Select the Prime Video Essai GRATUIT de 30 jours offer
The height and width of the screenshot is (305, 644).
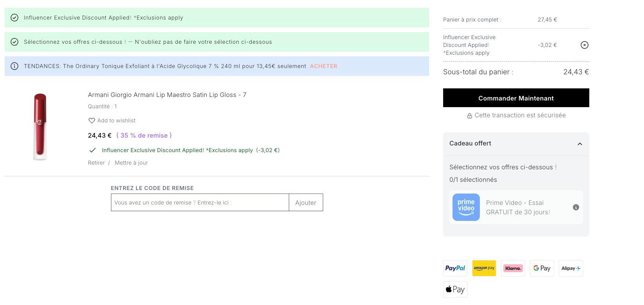pos(516,207)
